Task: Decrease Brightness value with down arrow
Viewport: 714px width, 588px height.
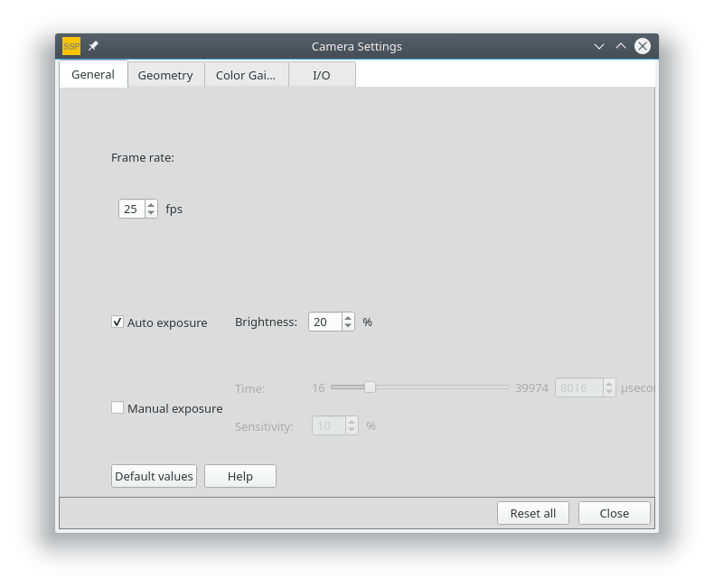Action: (348, 326)
